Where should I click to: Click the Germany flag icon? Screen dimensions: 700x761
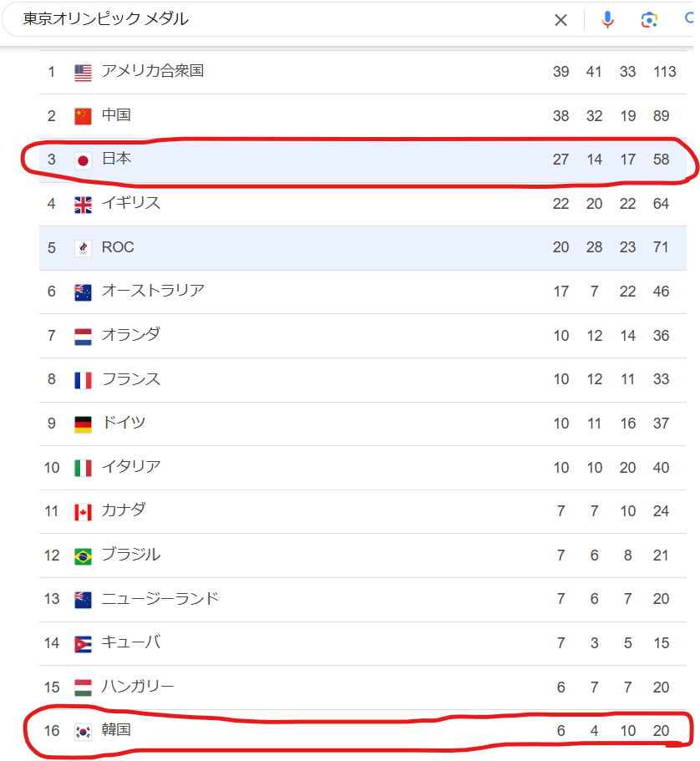point(83,424)
